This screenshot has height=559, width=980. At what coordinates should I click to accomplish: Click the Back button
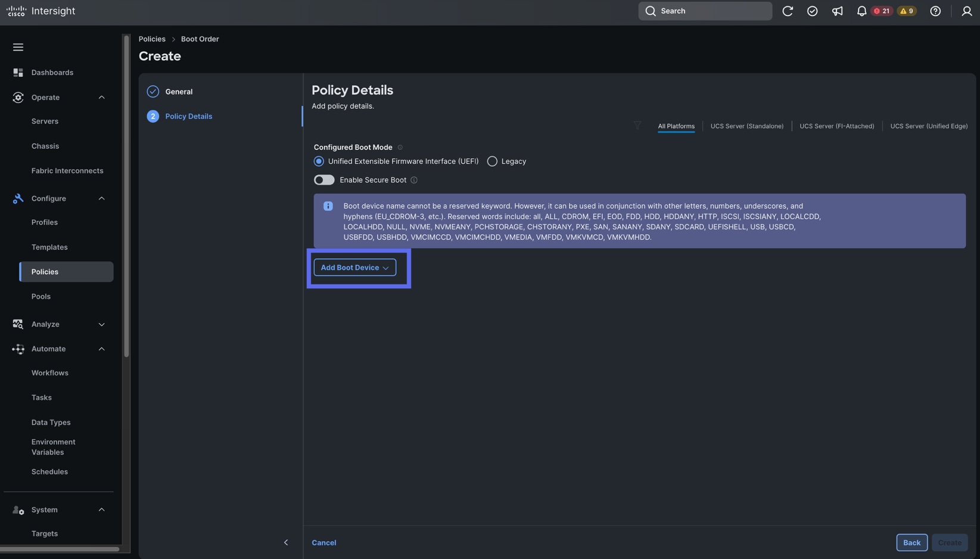(911, 542)
